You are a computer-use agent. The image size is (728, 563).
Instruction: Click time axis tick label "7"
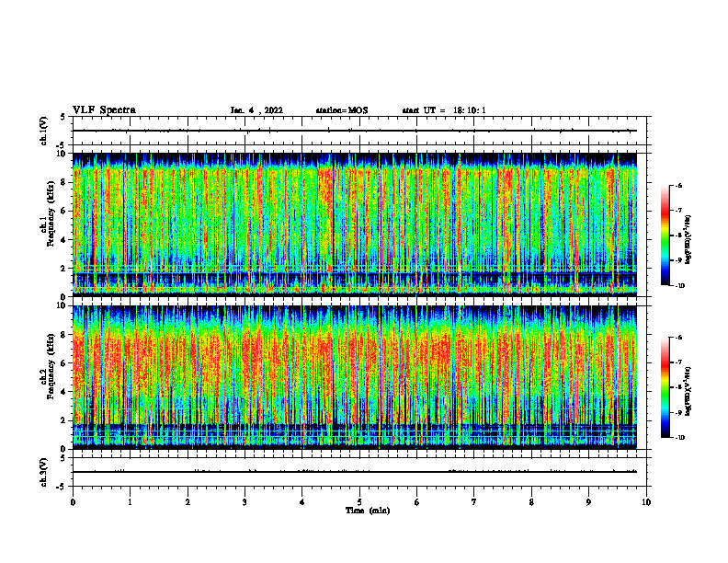point(474,502)
